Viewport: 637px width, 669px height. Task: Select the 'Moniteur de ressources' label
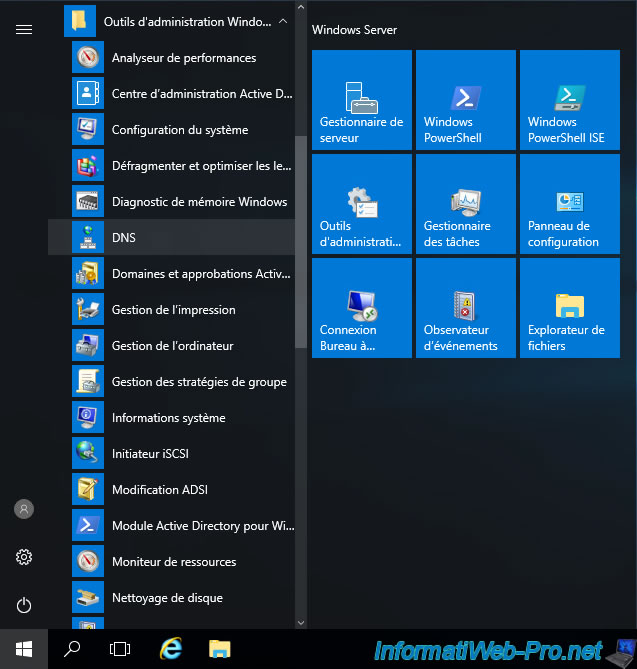pos(174,562)
